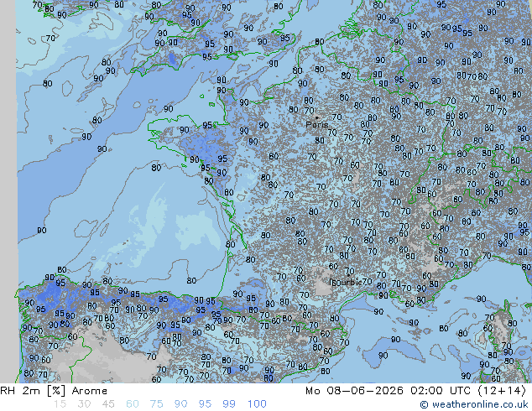Click the legend value 99
The width and height of the screenshot is (532, 411).
pos(229,404)
